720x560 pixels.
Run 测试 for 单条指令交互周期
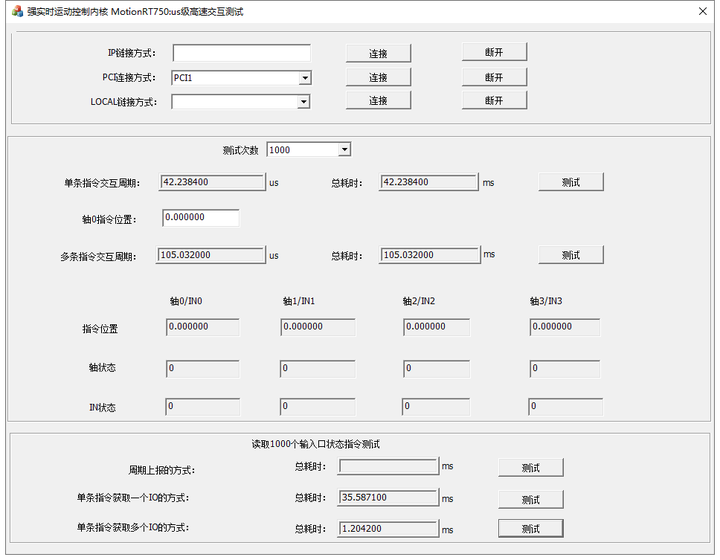[570, 182]
